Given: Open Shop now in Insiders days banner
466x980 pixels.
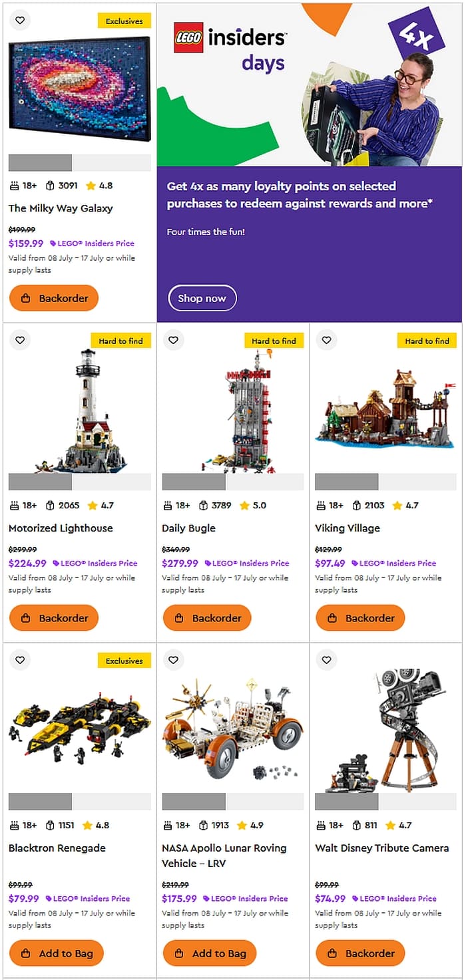Looking at the screenshot, I should pos(202,298).
